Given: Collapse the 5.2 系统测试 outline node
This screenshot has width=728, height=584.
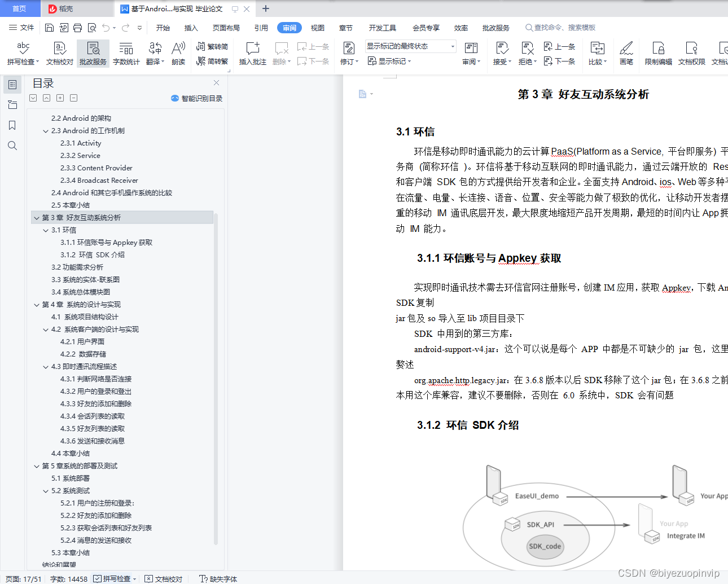Looking at the screenshot, I should (x=46, y=491).
